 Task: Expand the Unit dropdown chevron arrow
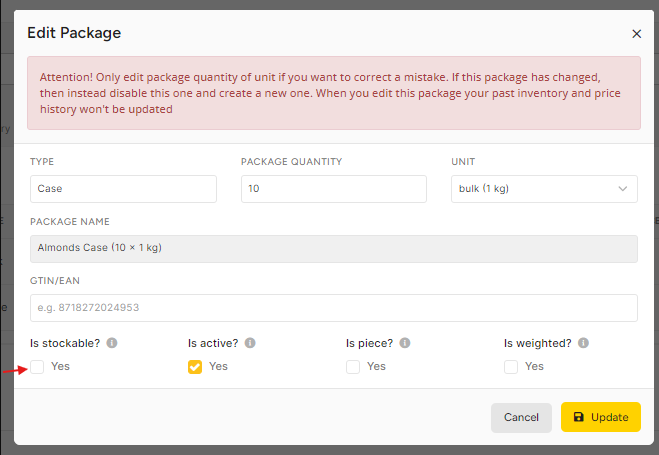tap(622, 189)
